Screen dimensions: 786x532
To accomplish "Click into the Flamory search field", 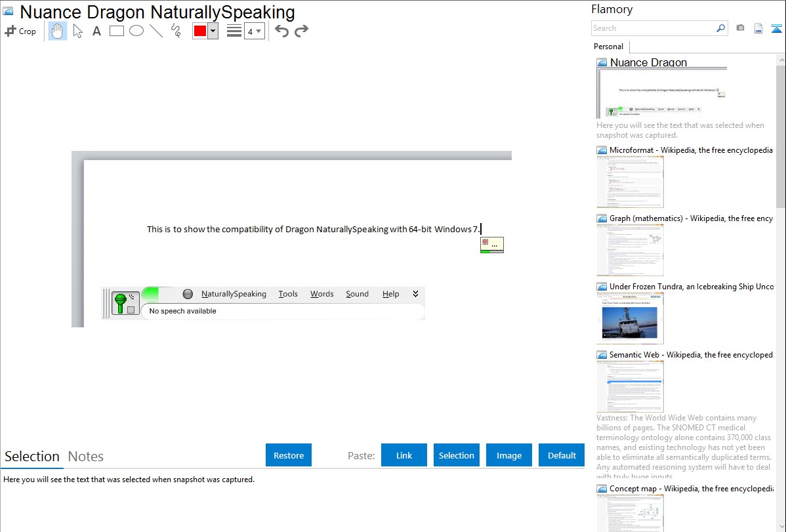I will click(653, 28).
